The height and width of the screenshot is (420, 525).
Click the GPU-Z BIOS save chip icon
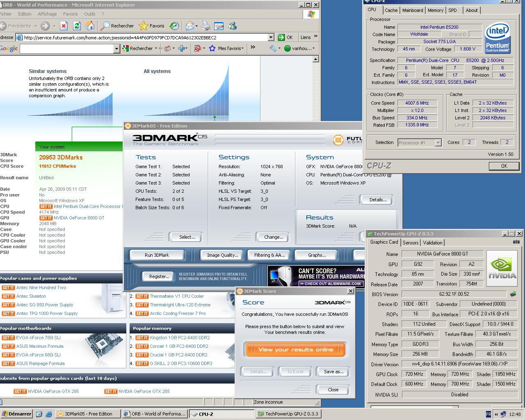pyautogui.click(x=513, y=294)
